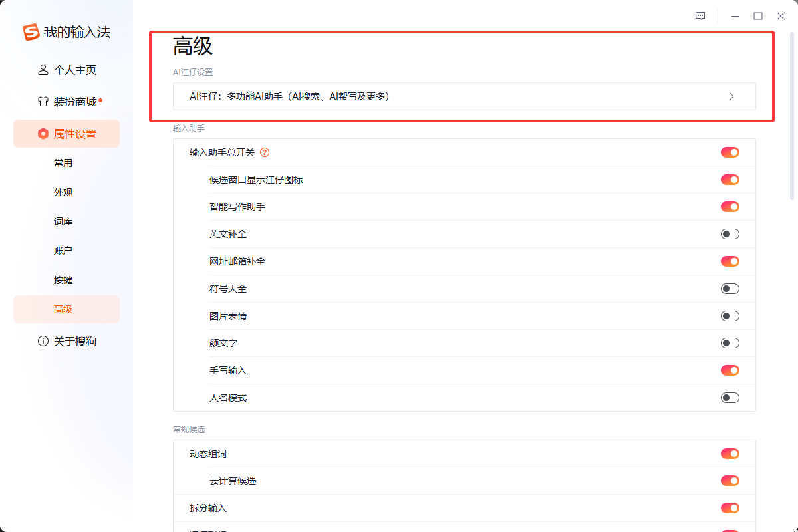
Task: Enable the 英文补全 toggle
Action: click(730, 234)
